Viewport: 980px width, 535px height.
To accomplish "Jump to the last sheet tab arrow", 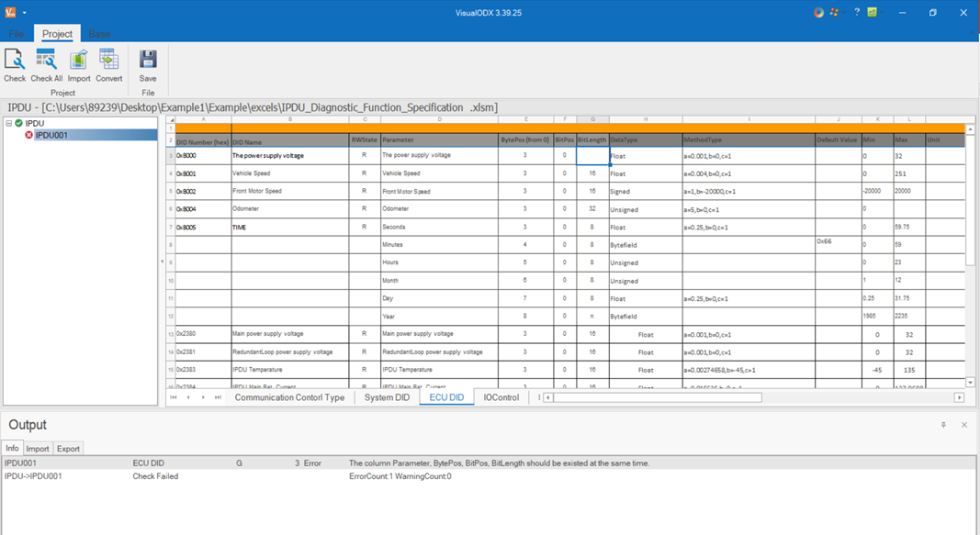I will click(218, 397).
